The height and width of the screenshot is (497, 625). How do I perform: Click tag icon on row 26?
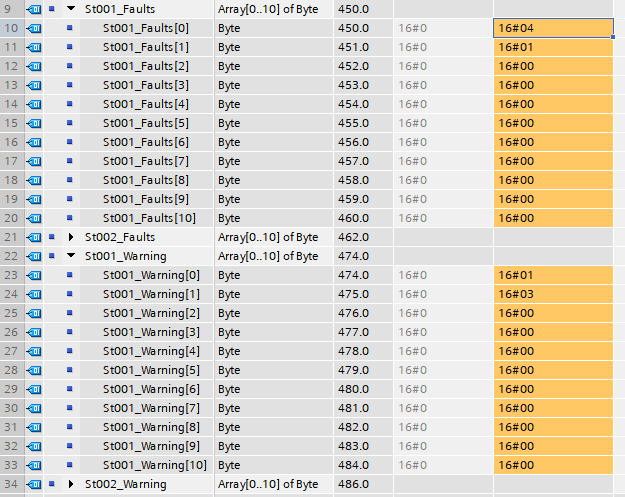34,332
